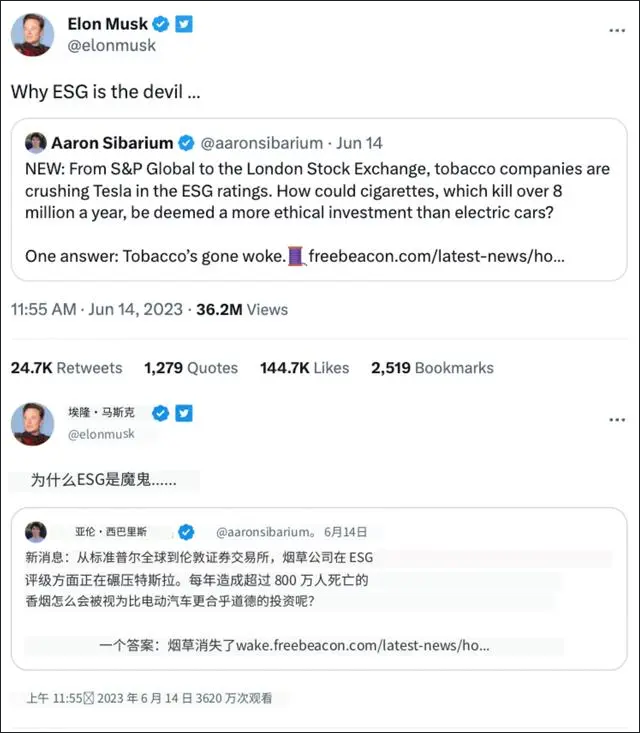Screen dimensions: 640x733
Task: Click the thread spool emoji after "gone woke."
Action: click(x=296, y=256)
